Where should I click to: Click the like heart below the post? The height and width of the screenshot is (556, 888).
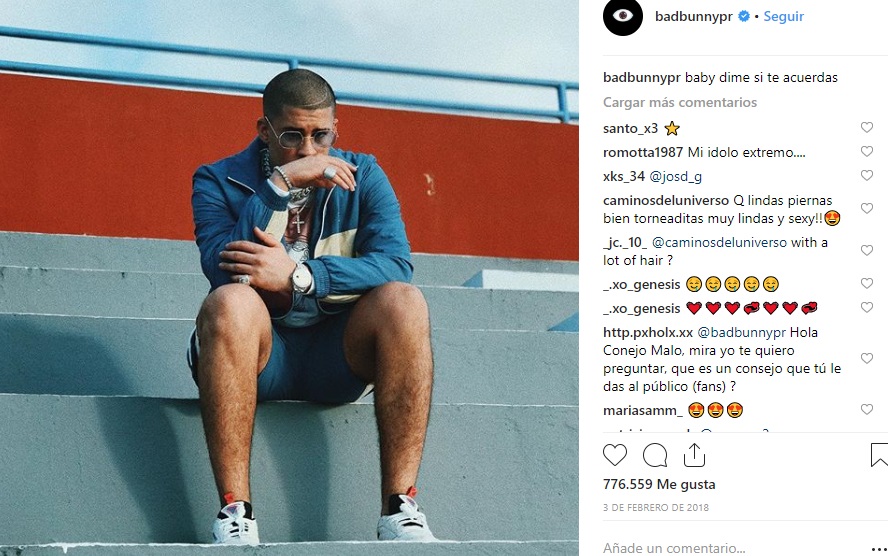[x=615, y=455]
